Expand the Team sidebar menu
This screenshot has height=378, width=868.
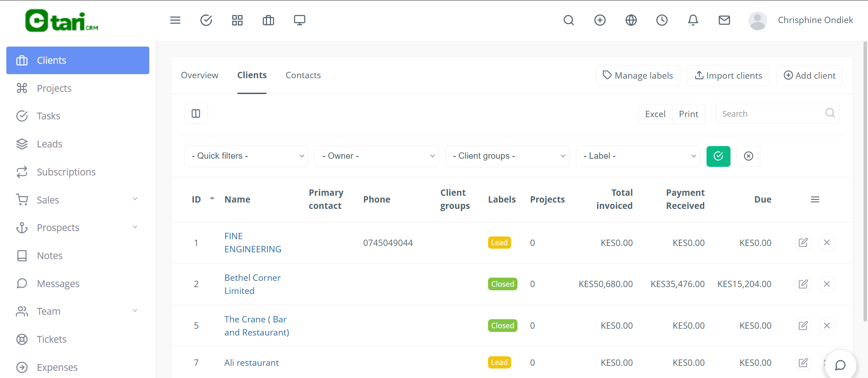78,311
